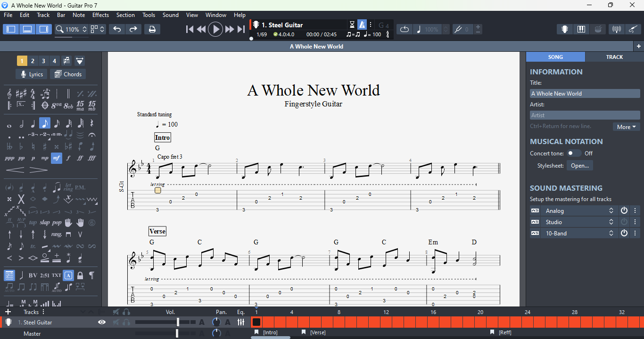Set dynamic to pianissimo pp
644x339 pixels.
coord(21,158)
